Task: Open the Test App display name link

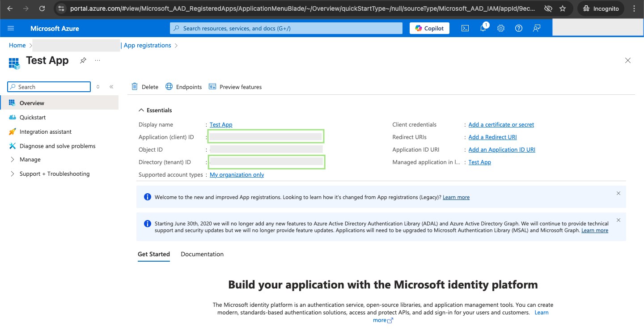Action: point(221,124)
